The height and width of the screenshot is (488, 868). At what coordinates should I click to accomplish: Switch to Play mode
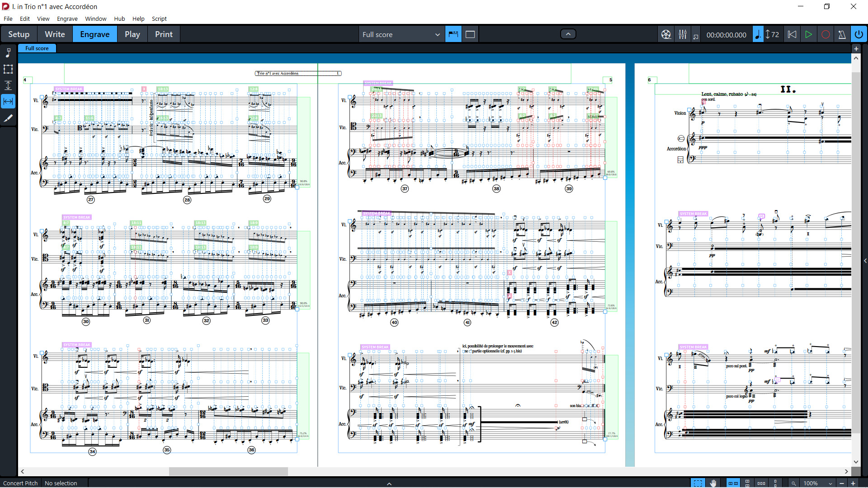(x=132, y=34)
